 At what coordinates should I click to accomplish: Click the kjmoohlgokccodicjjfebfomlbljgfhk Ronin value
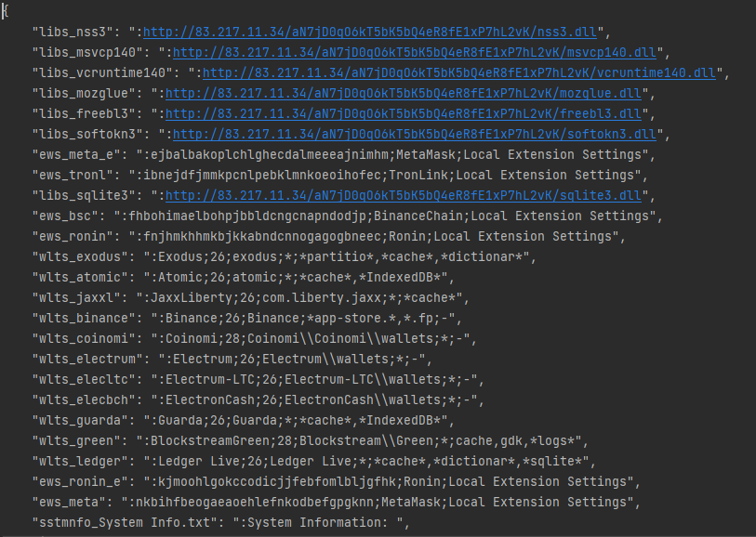click(389, 481)
